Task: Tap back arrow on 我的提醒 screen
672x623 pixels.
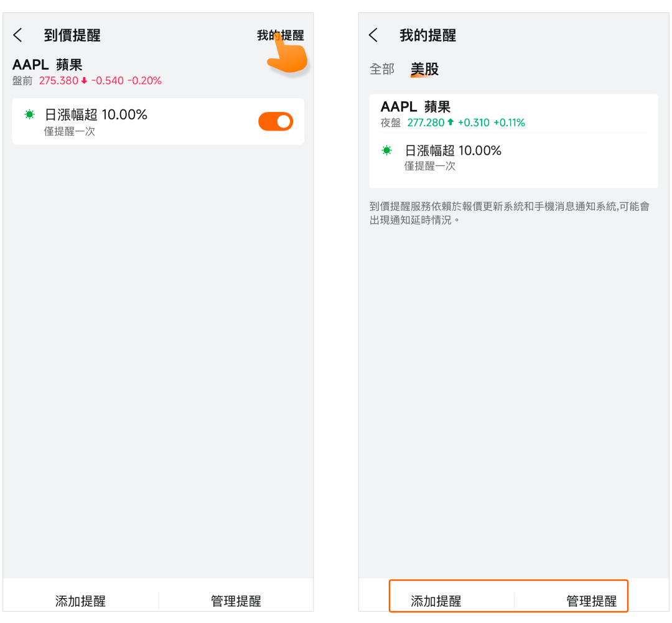Action: pos(373,35)
